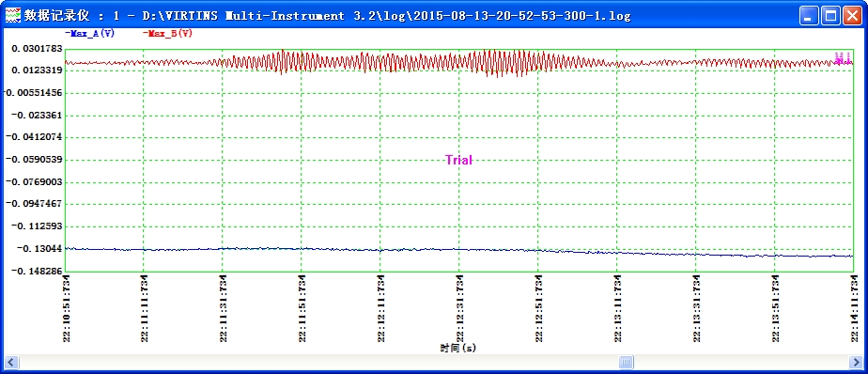The width and height of the screenshot is (868, 374).
Task: Maximize the data logger window
Action: tap(830, 16)
